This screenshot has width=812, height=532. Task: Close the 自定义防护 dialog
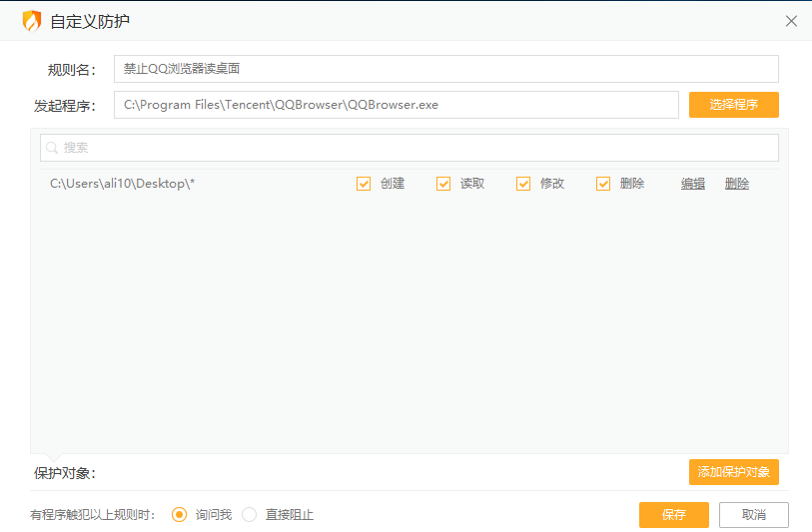point(791,21)
